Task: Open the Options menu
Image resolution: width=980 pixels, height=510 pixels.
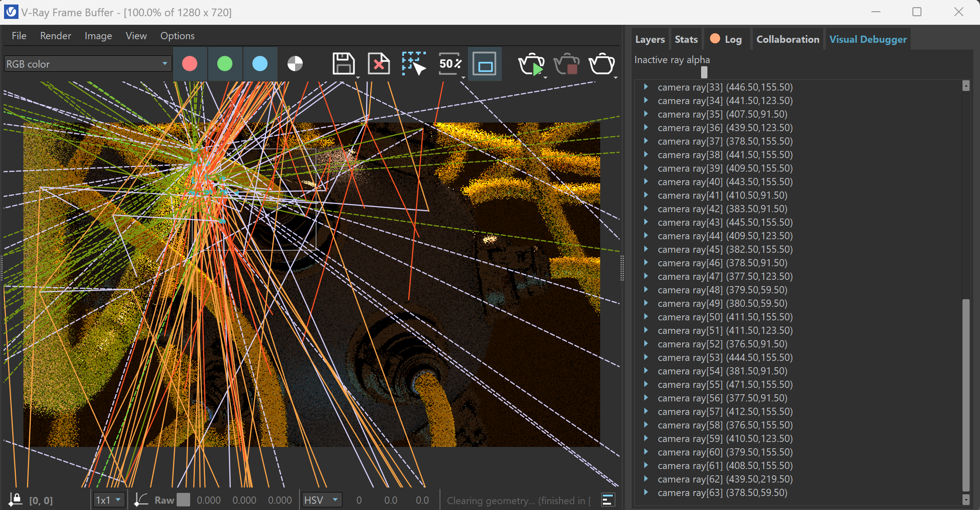Action: pyautogui.click(x=178, y=36)
